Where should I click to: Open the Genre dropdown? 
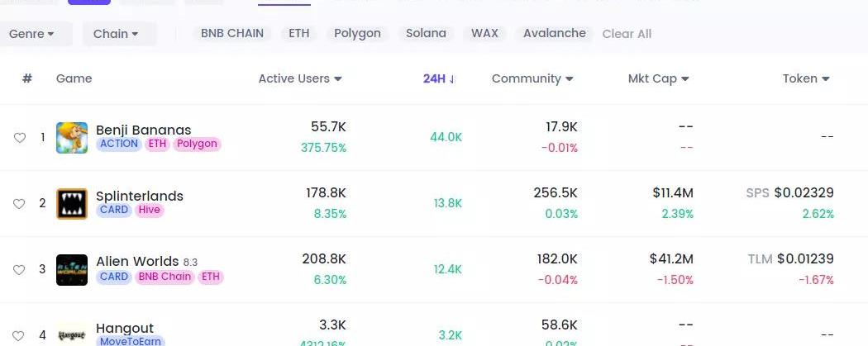(31, 34)
